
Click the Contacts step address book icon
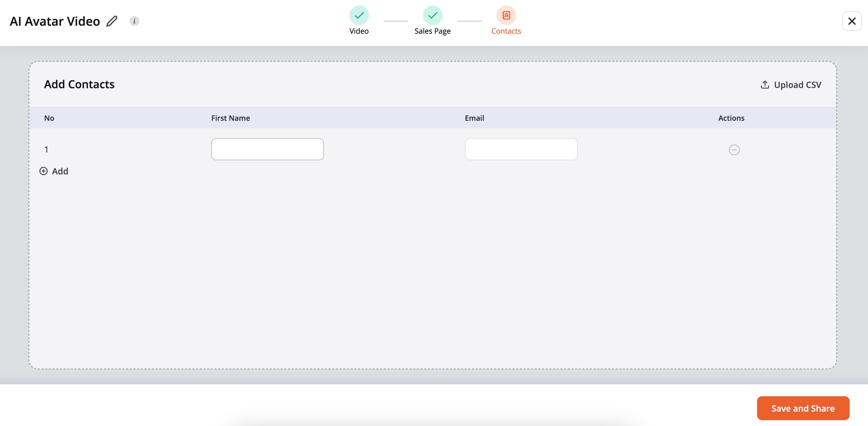coord(506,15)
